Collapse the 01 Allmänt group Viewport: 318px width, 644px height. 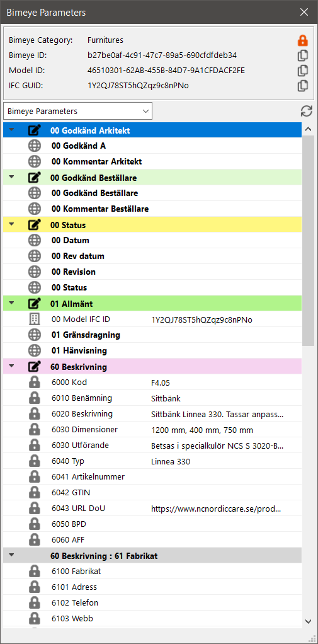11,304
